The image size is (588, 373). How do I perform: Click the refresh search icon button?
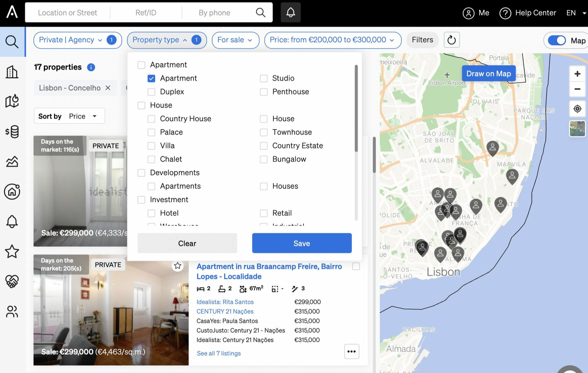(451, 40)
